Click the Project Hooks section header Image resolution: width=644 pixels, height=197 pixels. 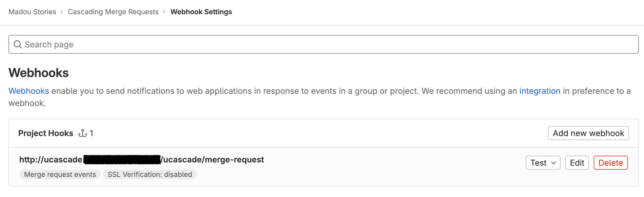[46, 133]
